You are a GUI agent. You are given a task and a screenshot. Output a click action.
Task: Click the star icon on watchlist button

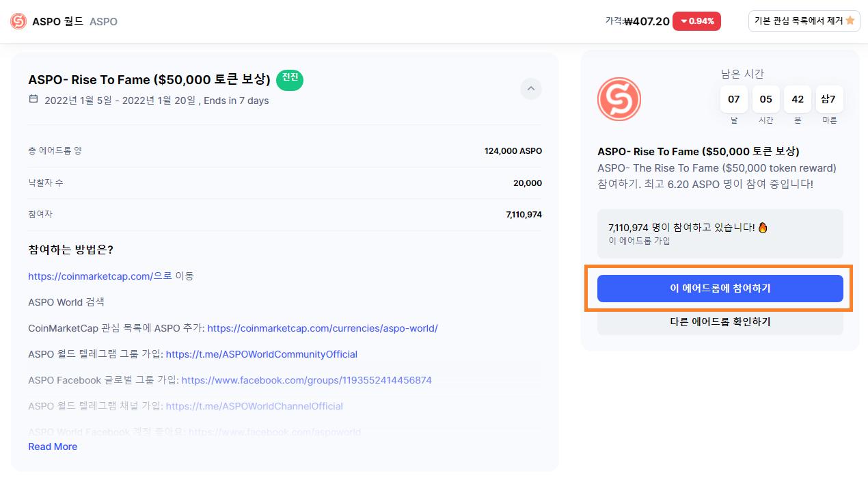click(x=850, y=21)
